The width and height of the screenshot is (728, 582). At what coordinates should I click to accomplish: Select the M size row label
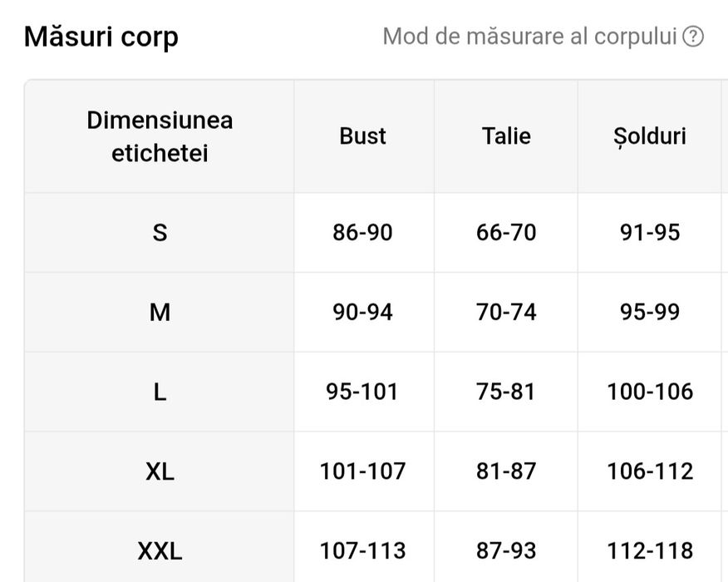point(160,313)
